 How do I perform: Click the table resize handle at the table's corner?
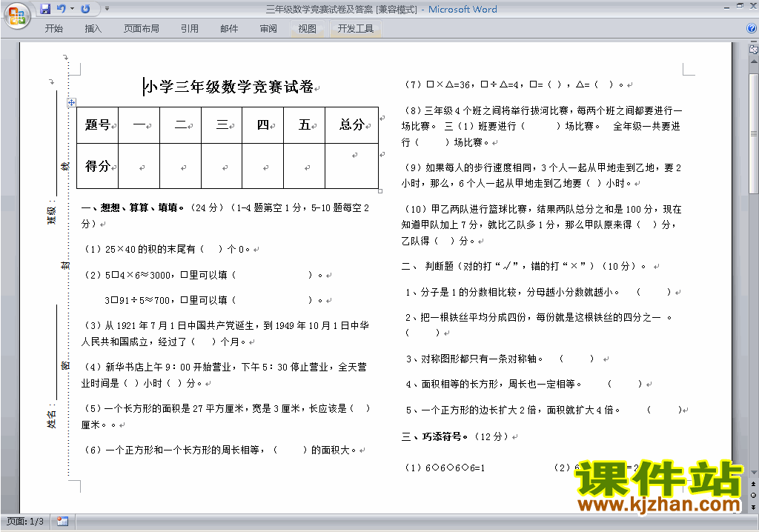(x=380, y=190)
